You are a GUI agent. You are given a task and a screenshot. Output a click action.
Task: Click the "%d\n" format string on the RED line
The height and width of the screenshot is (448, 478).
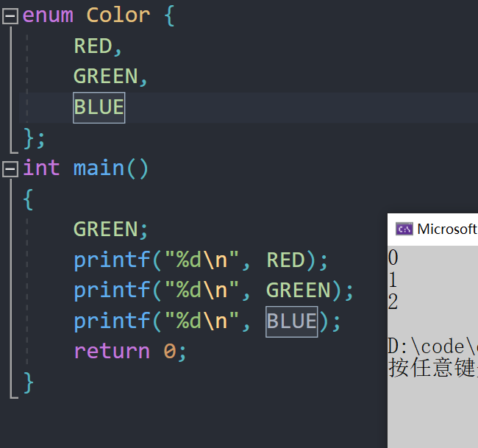201,260
